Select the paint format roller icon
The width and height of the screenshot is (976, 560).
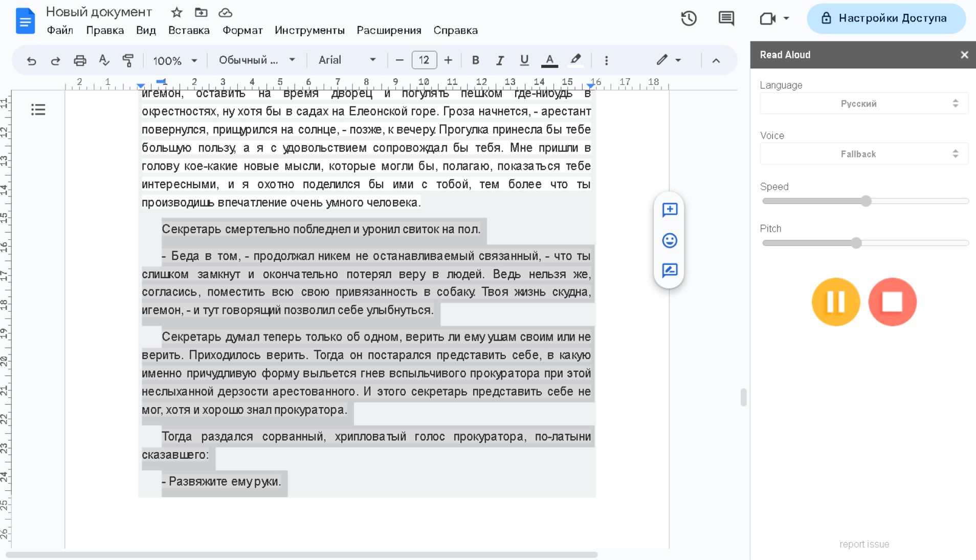128,60
